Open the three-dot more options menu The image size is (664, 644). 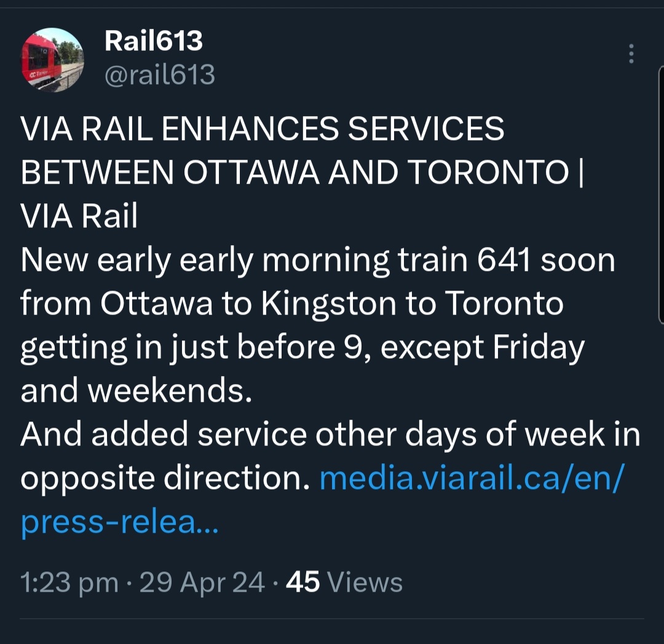631,55
